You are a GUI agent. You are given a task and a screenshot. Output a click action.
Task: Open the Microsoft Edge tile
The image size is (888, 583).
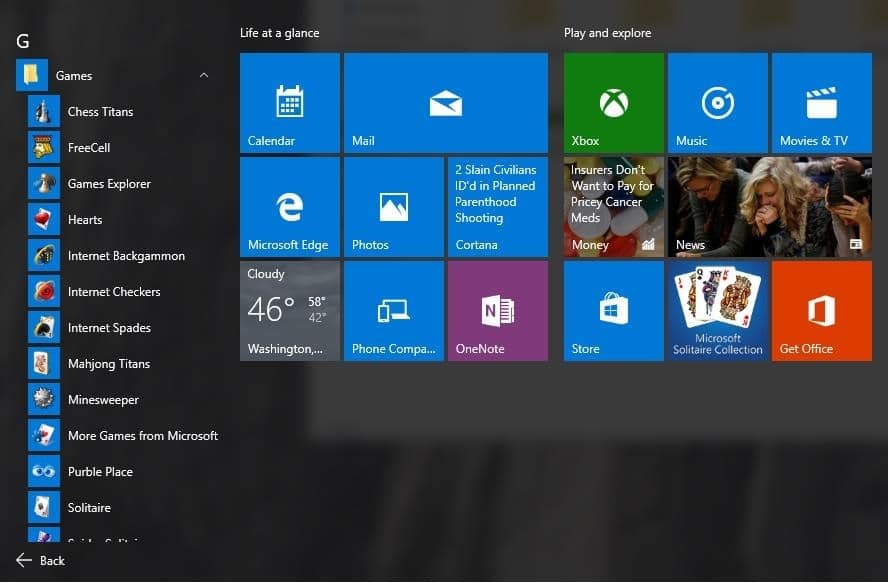click(289, 207)
